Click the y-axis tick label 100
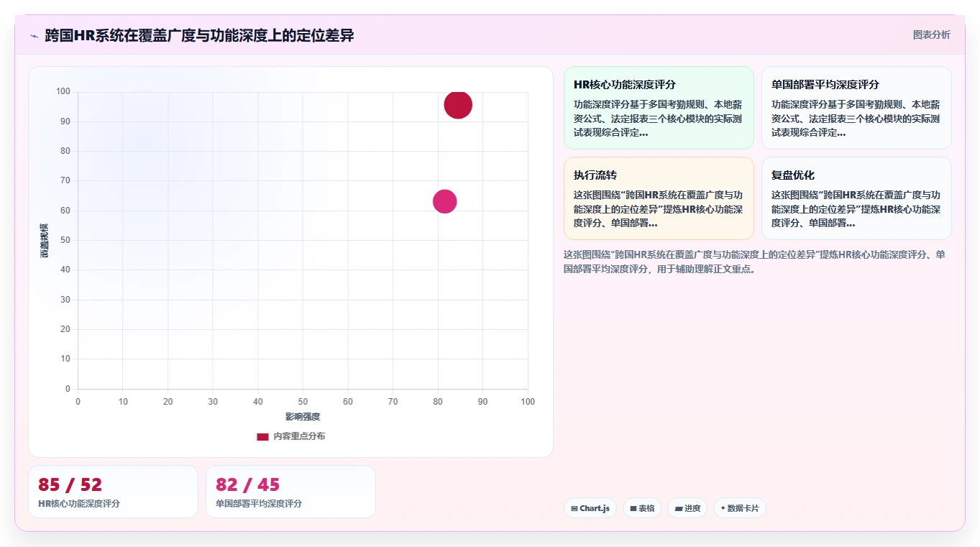Image resolution: width=980 pixels, height=547 pixels. point(63,91)
